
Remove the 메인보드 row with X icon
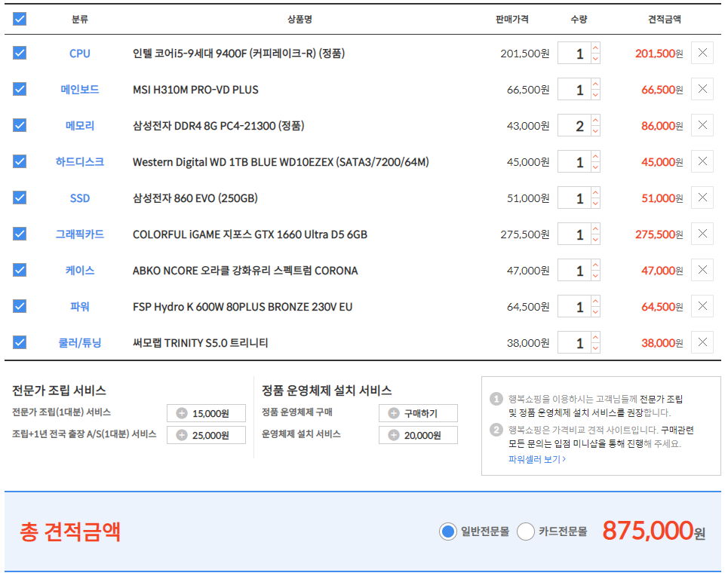702,89
